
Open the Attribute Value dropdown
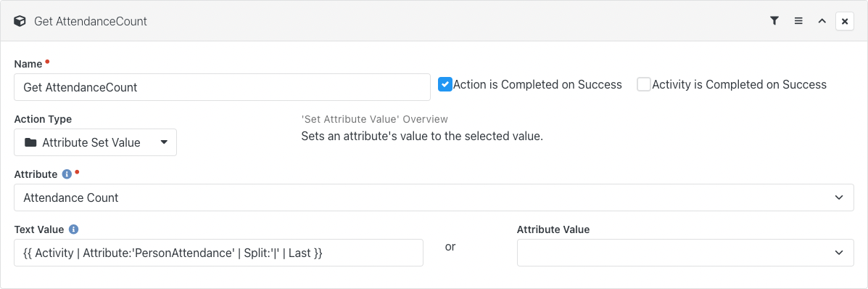coord(685,253)
